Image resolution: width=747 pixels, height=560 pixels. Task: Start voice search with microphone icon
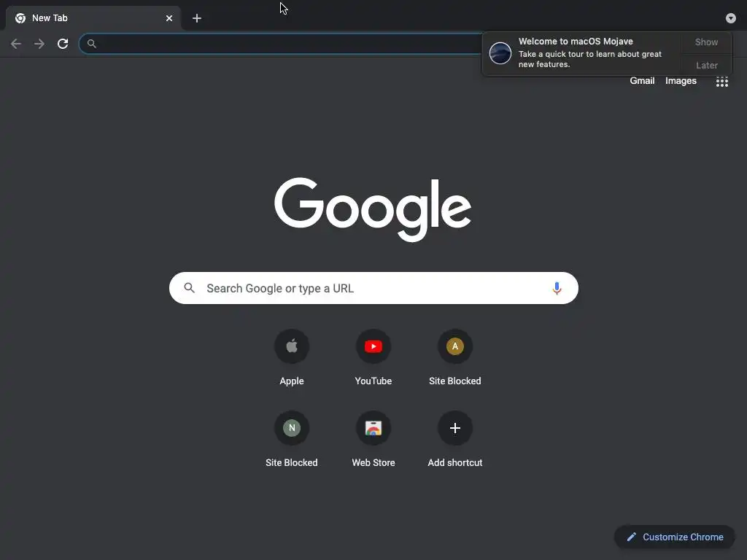pos(557,288)
